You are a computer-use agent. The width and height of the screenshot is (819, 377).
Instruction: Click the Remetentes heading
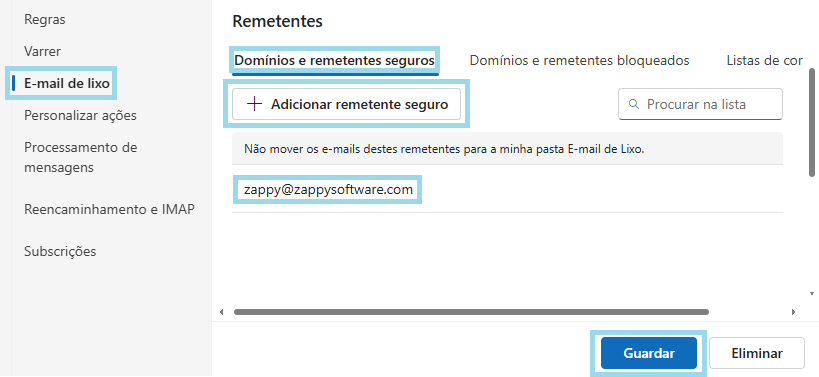[x=277, y=21]
